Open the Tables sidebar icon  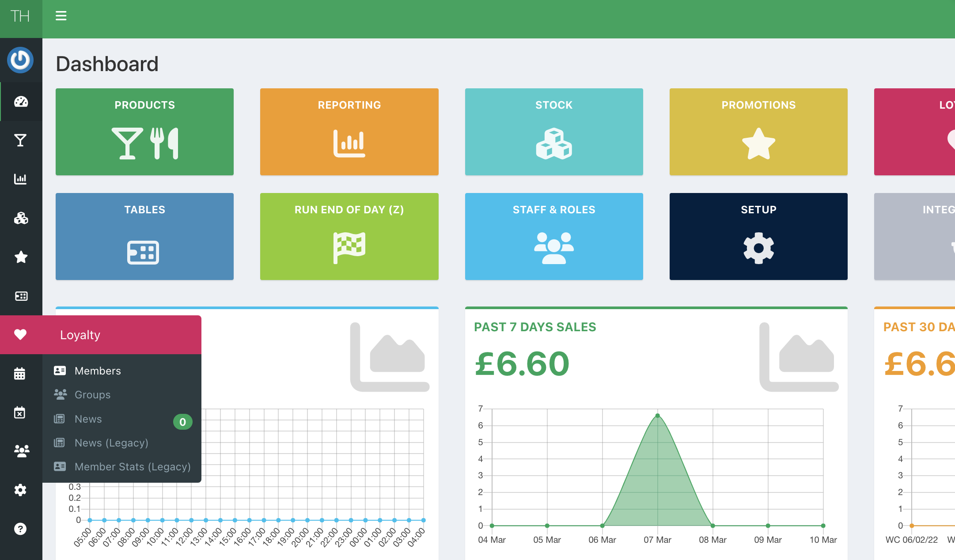tap(21, 295)
